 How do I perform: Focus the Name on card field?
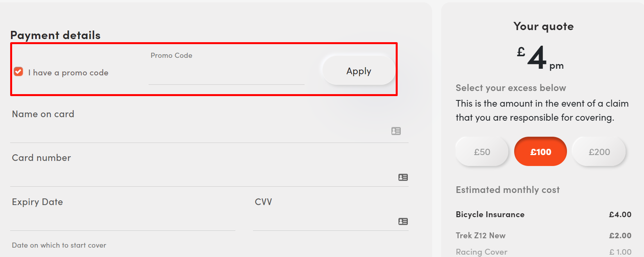(199, 132)
